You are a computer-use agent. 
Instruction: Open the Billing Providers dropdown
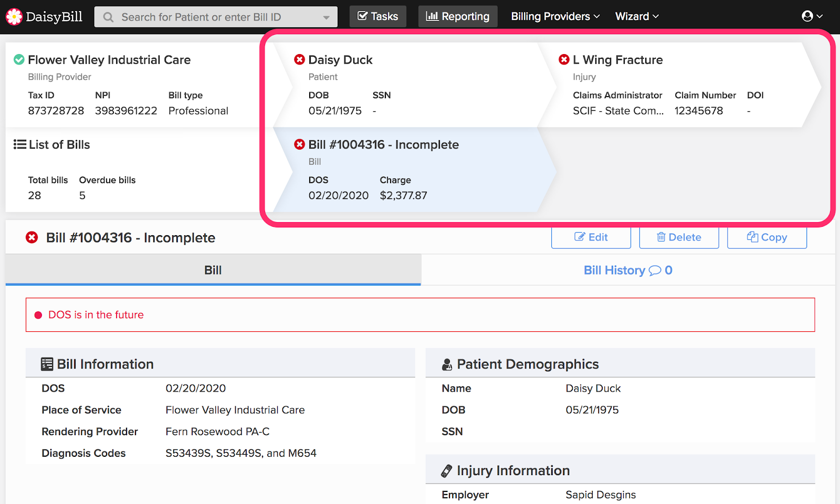pos(554,16)
